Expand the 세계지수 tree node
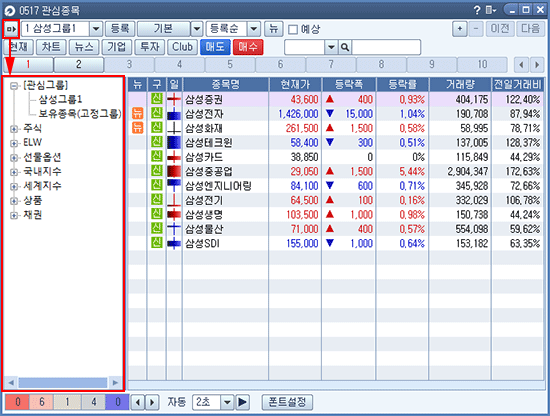 (x=14, y=186)
